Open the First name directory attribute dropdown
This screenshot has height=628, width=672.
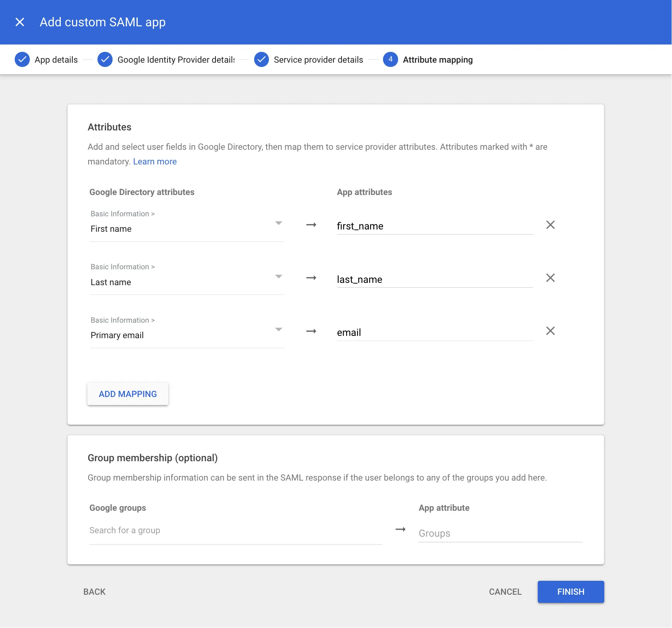tap(187, 225)
